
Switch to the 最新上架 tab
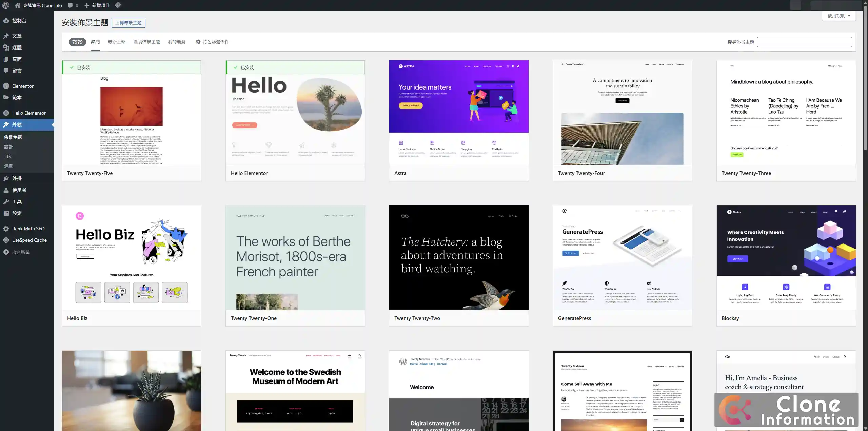coord(117,42)
